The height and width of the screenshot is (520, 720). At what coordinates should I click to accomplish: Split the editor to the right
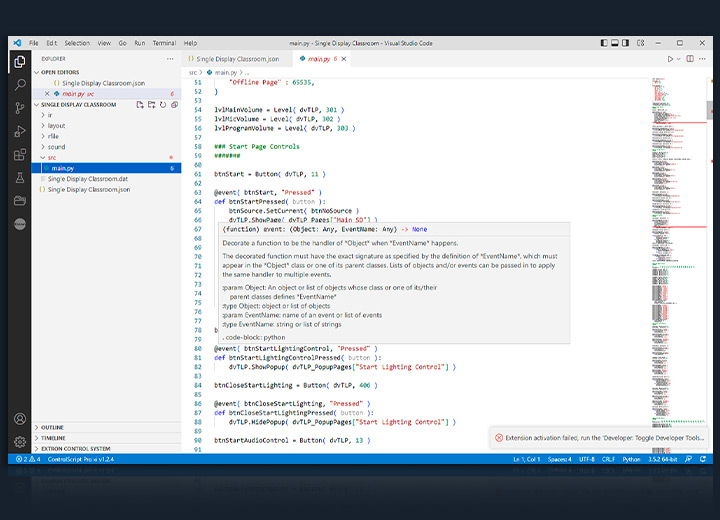[690, 59]
